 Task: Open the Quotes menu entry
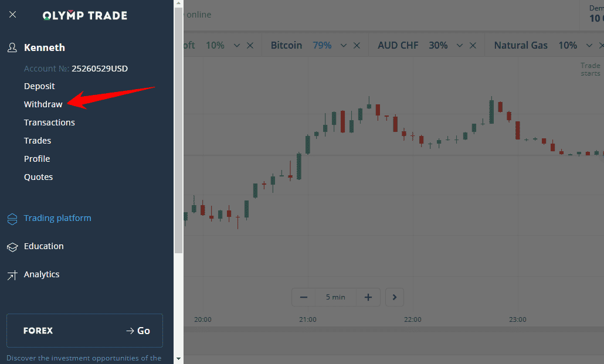point(38,177)
